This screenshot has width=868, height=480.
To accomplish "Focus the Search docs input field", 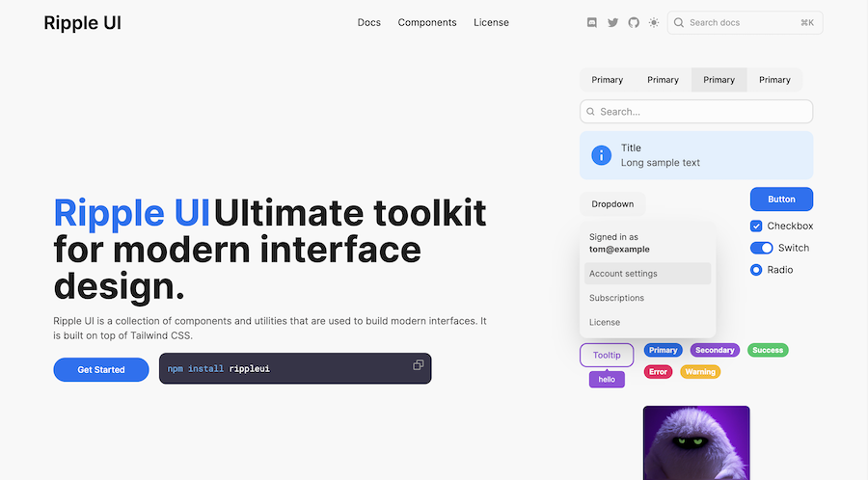I will coord(746,23).
